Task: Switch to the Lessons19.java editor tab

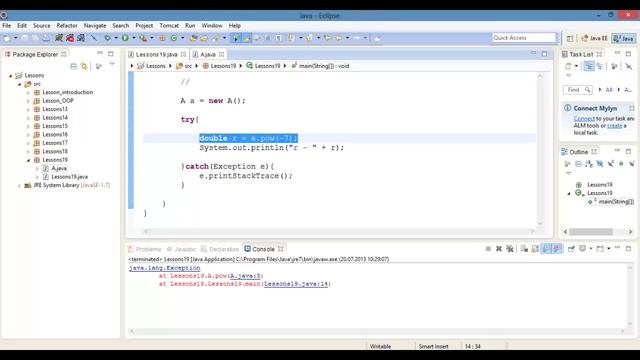Action: tap(157, 54)
